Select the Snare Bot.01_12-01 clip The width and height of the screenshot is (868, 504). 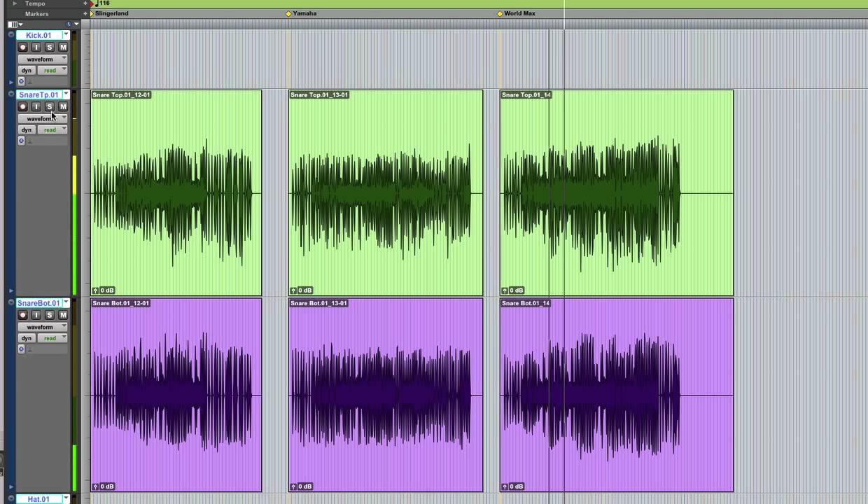click(176, 395)
